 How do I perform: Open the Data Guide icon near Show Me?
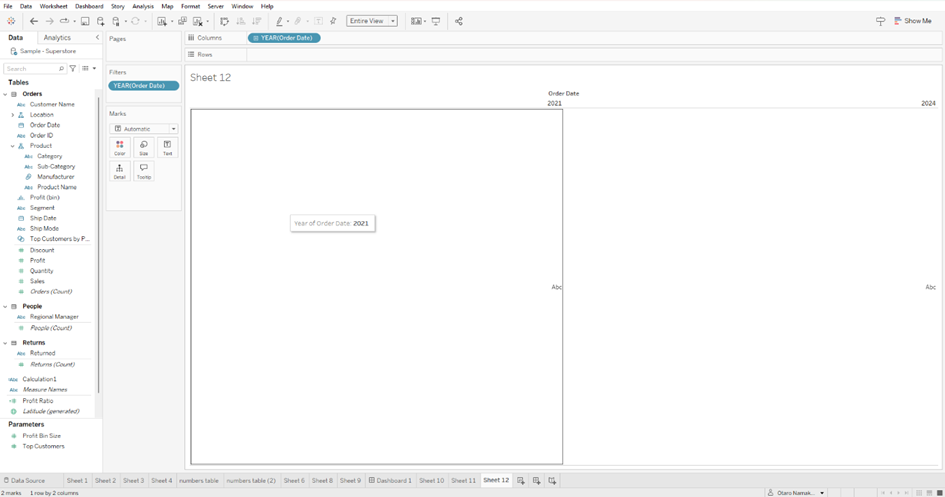[x=881, y=21]
